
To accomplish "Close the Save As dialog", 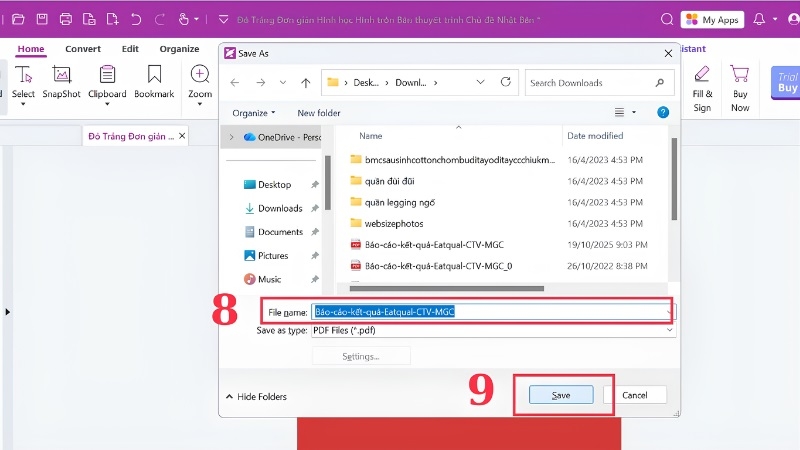I will 668,53.
